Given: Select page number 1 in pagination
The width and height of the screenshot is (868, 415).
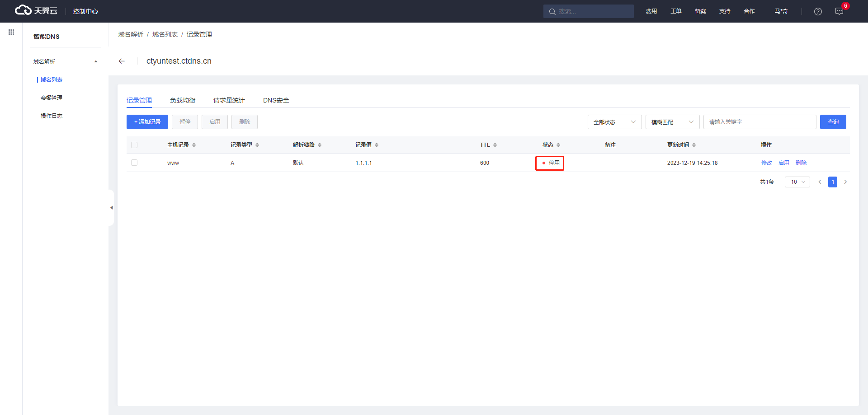Looking at the screenshot, I should tap(833, 182).
